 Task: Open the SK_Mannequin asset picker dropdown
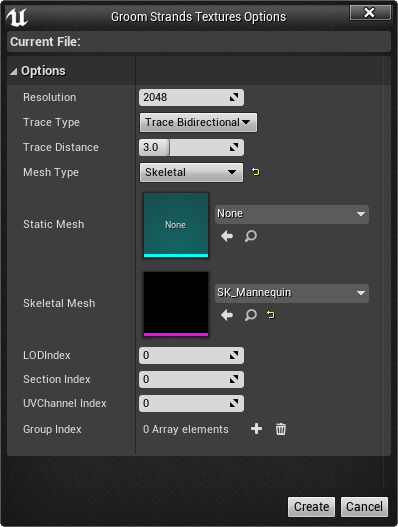292,293
